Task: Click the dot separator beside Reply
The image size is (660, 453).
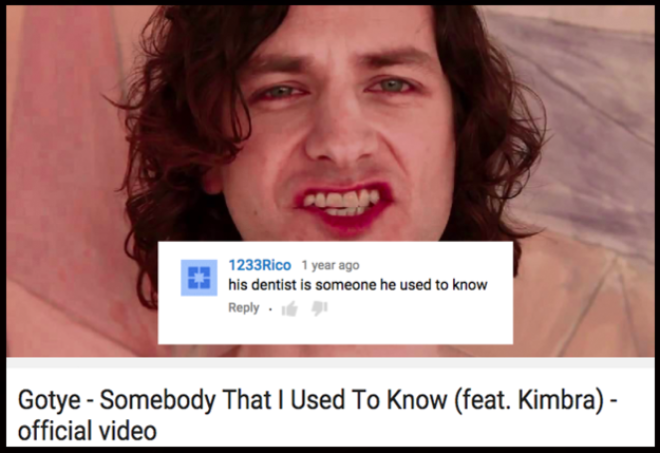Action: [x=271, y=310]
